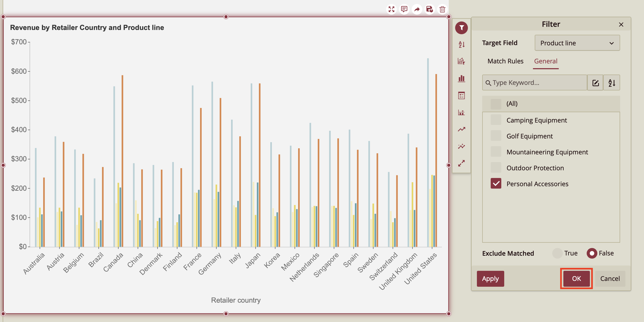644x322 pixels.
Task: Click the United Kingdom axis label
Action: click(x=398, y=271)
